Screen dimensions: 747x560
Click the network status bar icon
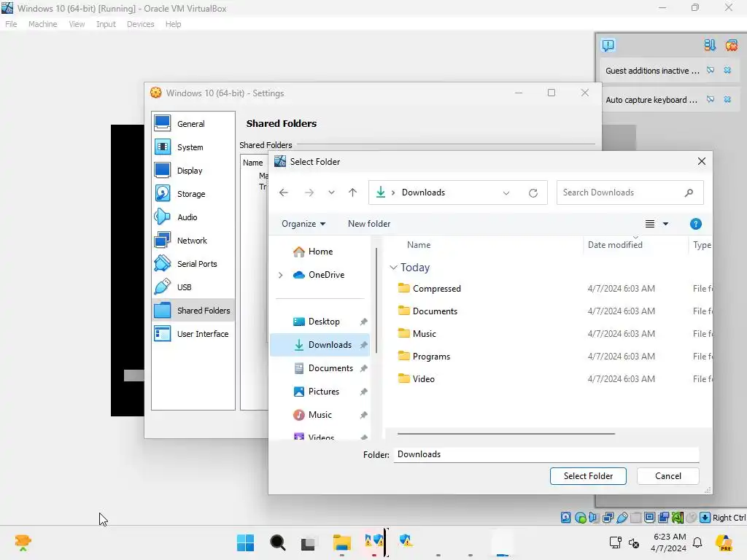click(608, 518)
